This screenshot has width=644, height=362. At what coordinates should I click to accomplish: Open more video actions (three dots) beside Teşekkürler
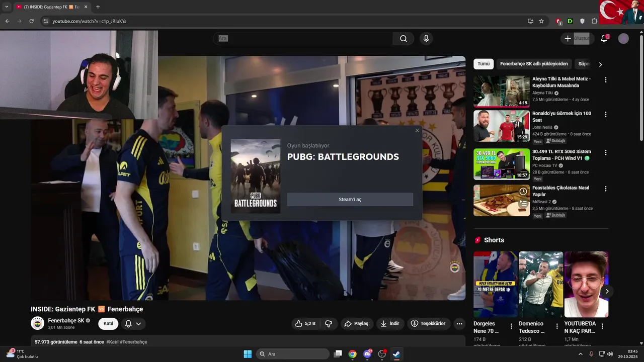459,324
